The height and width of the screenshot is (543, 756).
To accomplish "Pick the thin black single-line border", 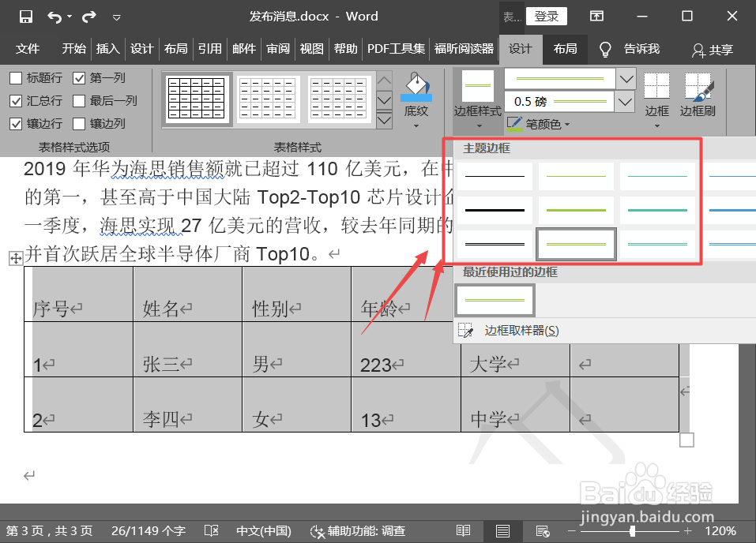I will pos(495,176).
